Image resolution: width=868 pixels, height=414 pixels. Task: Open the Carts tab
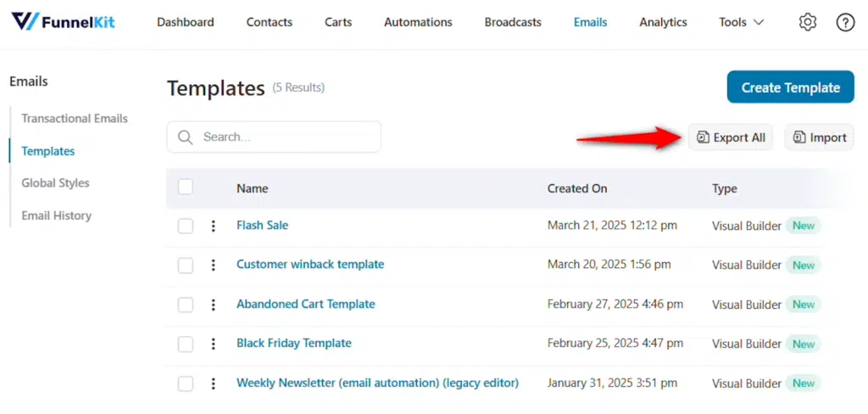pos(338,23)
